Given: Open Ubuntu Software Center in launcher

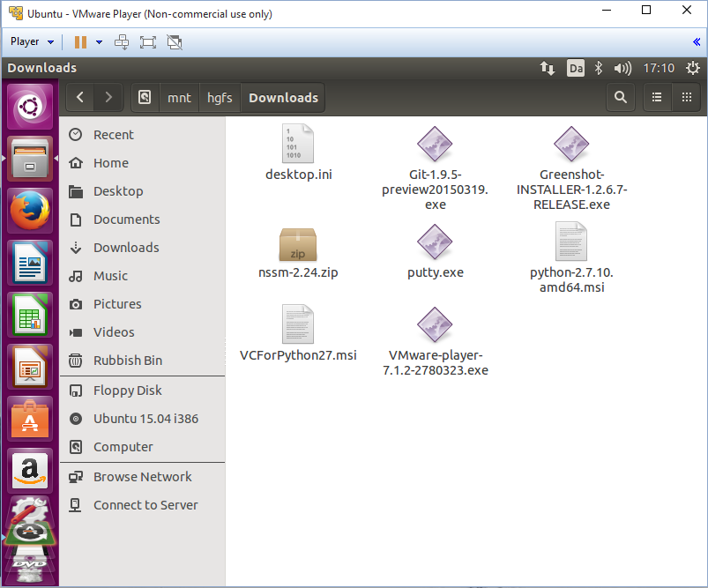Looking at the screenshot, I should [30, 418].
